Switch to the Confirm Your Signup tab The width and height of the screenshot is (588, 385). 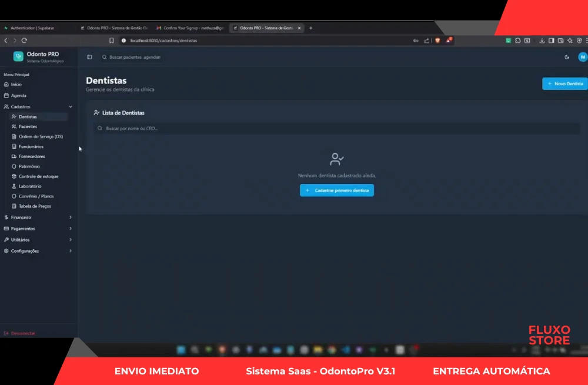189,28
